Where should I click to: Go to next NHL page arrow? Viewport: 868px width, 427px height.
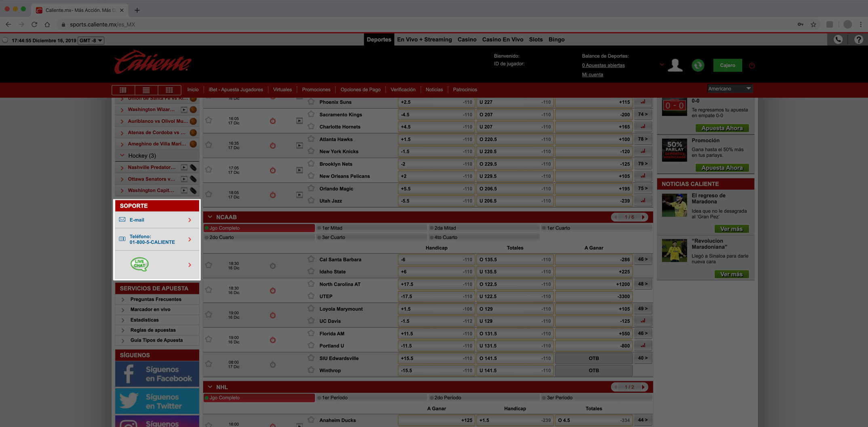pos(643,387)
